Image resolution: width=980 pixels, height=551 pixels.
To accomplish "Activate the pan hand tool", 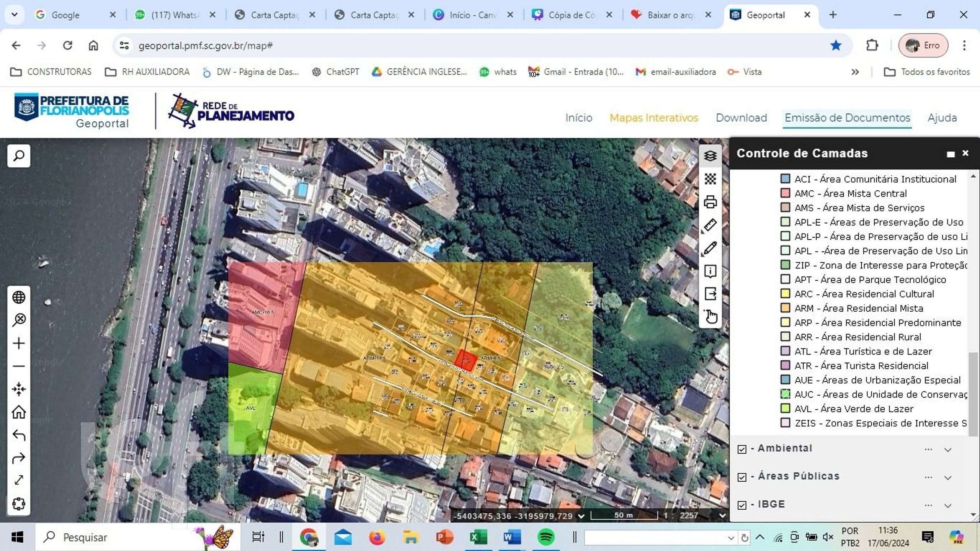I will 711,317.
